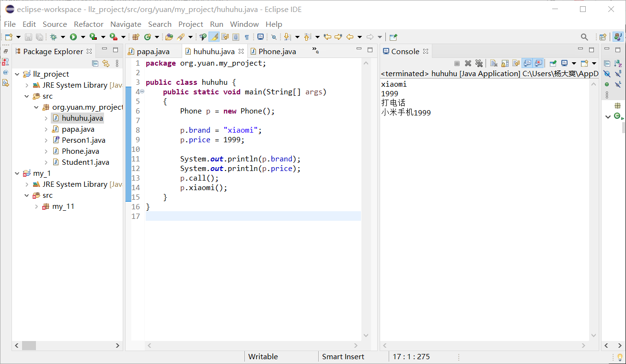This screenshot has width=626, height=364.
Task: Toggle Mark Occurrences highlighter button
Action: tap(214, 37)
